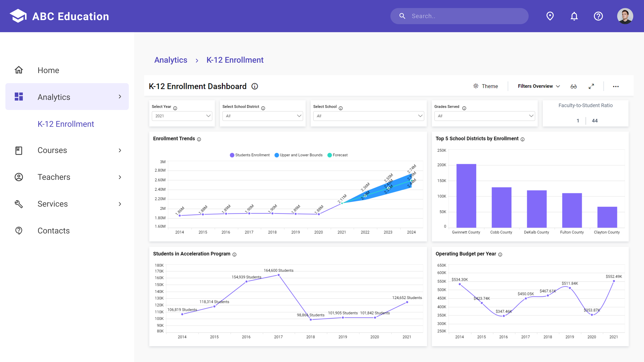
Task: Open notifications via the bell icon
Action: point(574,16)
